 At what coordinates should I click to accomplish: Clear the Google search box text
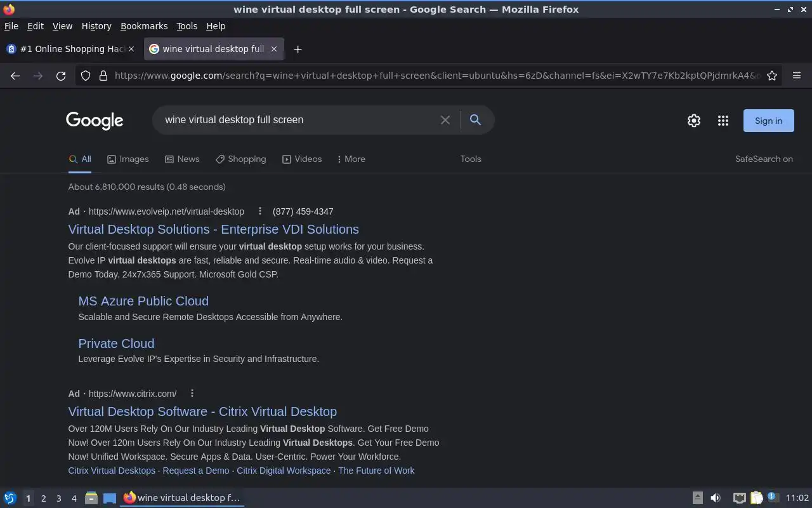pyautogui.click(x=445, y=120)
